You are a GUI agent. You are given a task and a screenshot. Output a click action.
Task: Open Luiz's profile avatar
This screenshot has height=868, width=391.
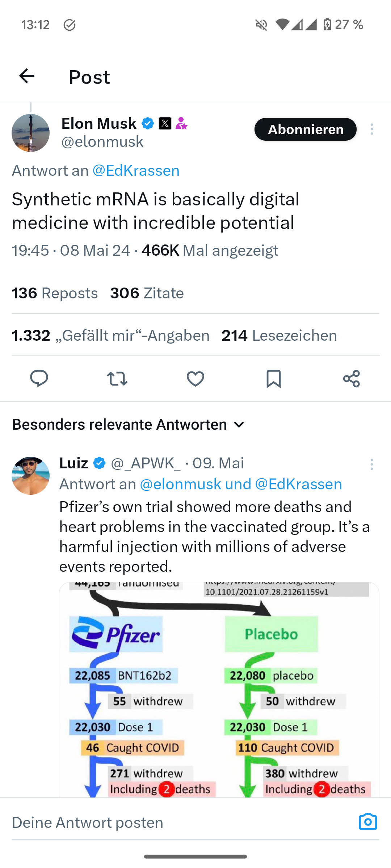(x=31, y=476)
